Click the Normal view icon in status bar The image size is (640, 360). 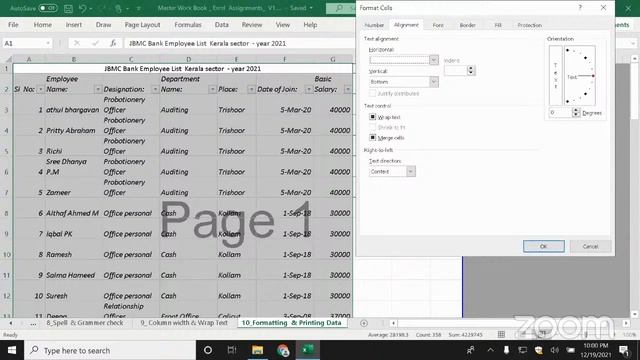[x=501, y=335]
